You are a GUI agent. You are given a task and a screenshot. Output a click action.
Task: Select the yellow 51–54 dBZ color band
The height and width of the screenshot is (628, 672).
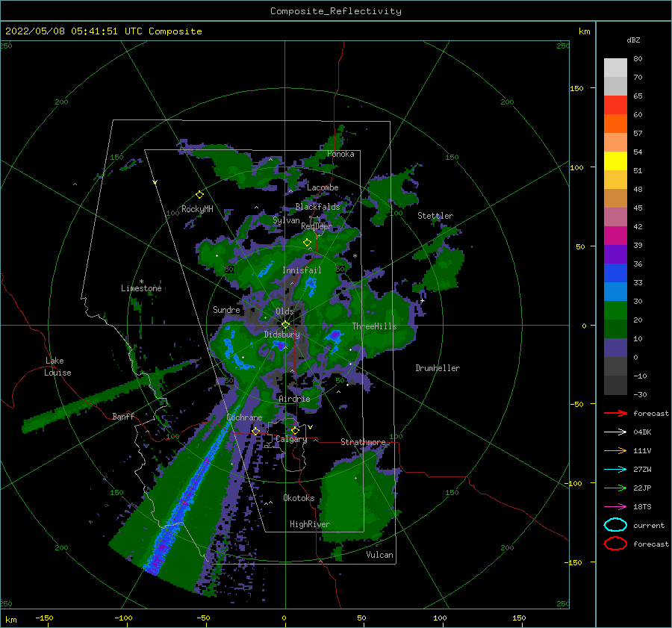[x=615, y=161]
